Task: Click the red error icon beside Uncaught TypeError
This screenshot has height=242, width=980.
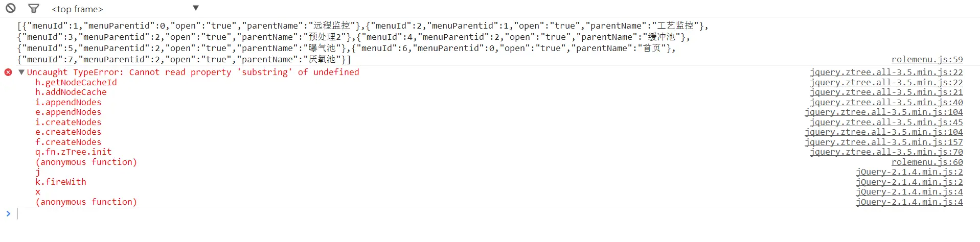Action: click(x=8, y=72)
